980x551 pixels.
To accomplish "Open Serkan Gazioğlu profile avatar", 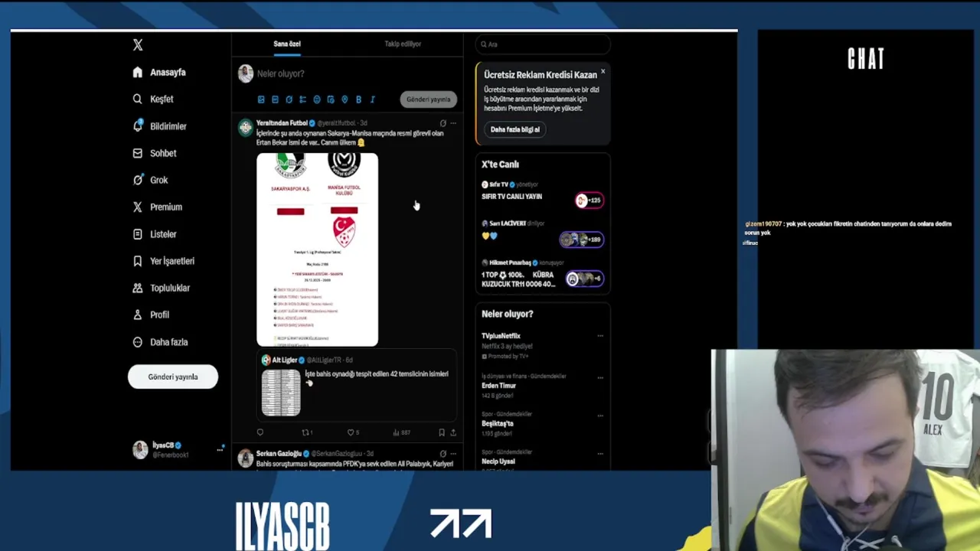I will (245, 458).
